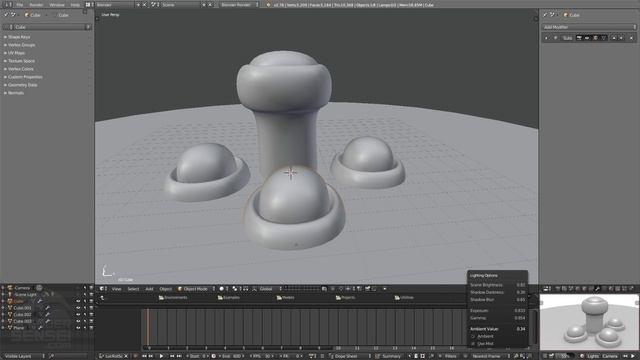
Task: Open the Dope Sheet mode dropdown
Action: pos(350,356)
